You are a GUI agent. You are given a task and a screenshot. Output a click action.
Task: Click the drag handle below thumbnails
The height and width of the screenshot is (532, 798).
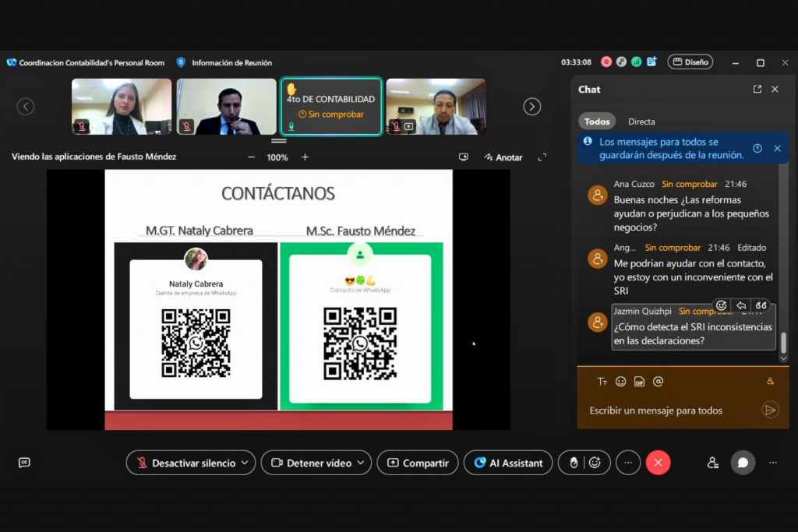tap(278, 141)
